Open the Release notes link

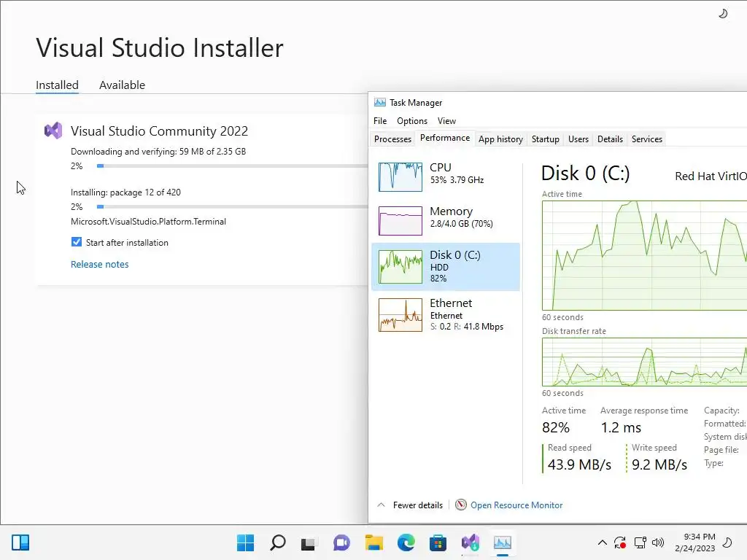(x=99, y=264)
